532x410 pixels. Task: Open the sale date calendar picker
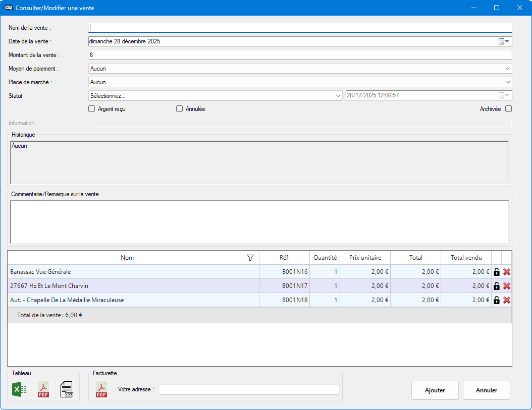point(504,41)
